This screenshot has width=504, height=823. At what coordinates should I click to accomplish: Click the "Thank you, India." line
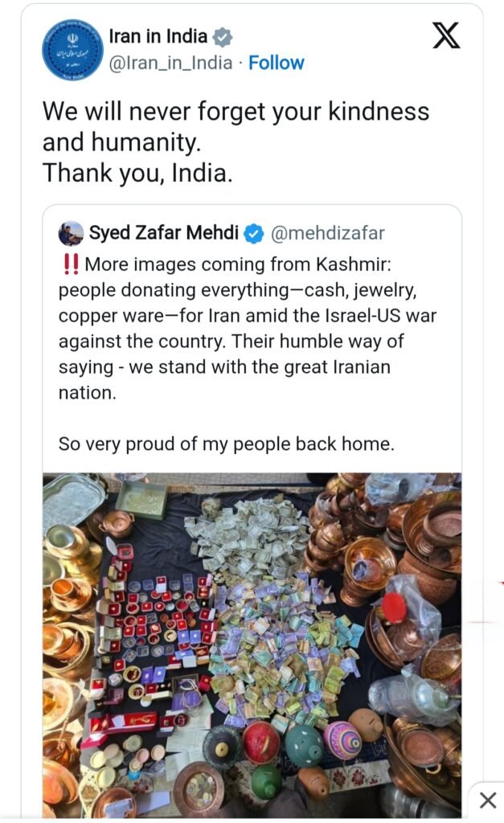pos(137,172)
